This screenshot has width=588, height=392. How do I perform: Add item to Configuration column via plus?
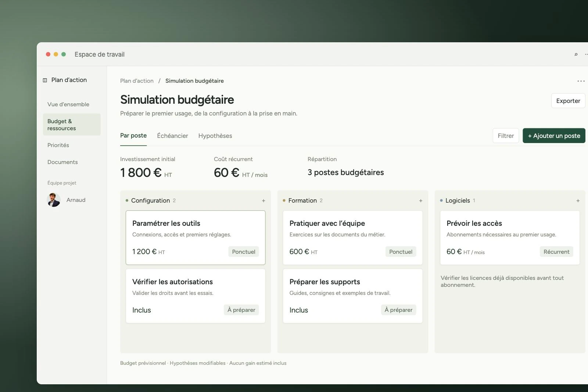tap(263, 201)
